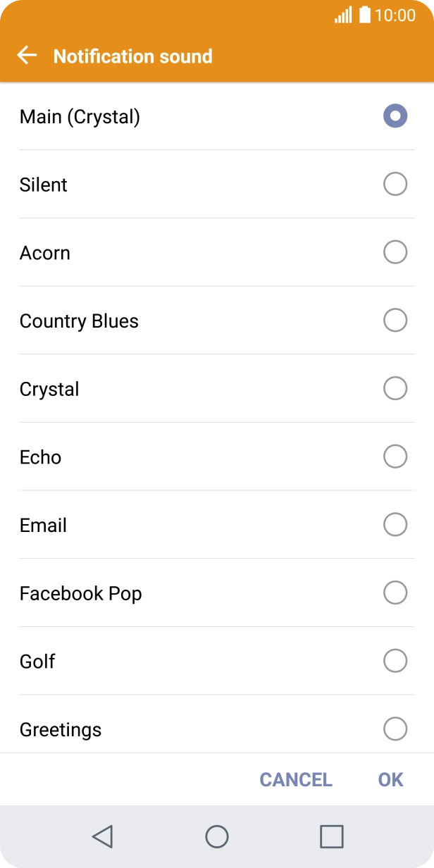Screen dimensions: 434x868
Task: Pick the Crystal notification sound
Action: pos(395,388)
